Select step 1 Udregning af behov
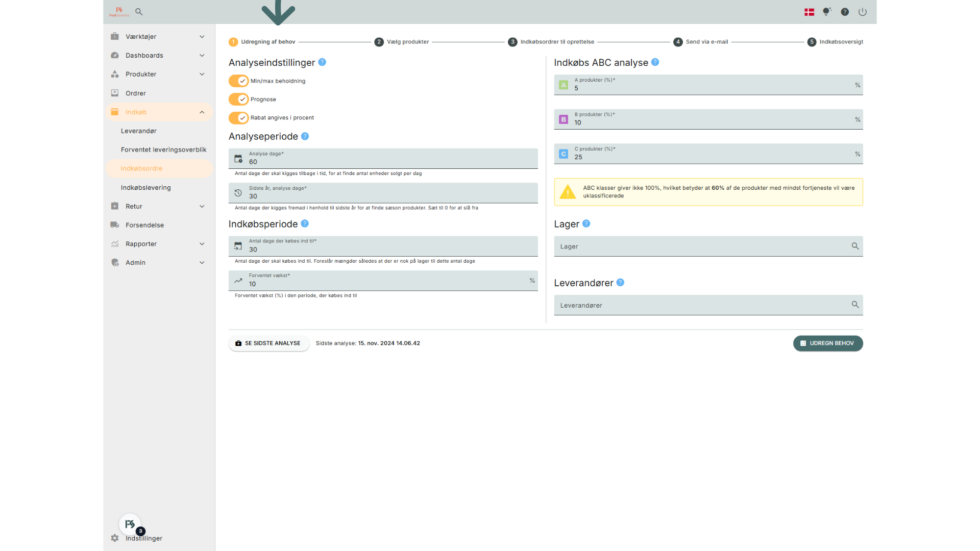Image resolution: width=980 pixels, height=551 pixels. [x=262, y=42]
